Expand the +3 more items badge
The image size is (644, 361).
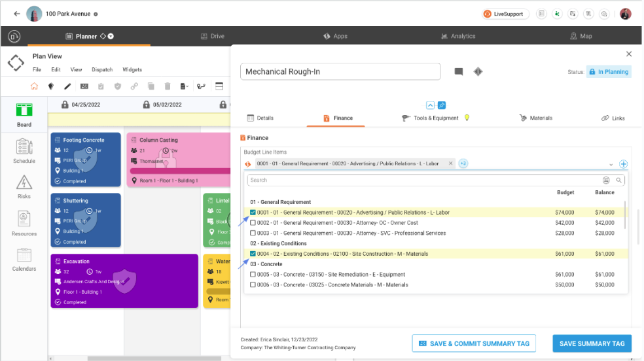[x=463, y=163]
